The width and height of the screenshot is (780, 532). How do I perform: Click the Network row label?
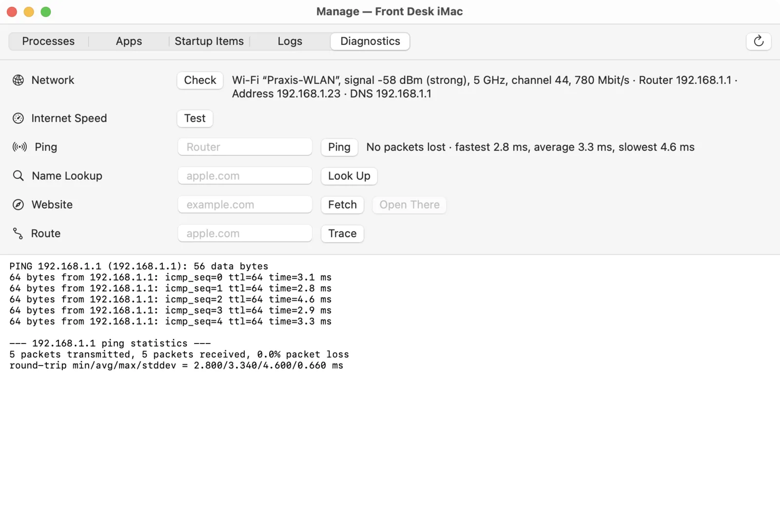(53, 80)
